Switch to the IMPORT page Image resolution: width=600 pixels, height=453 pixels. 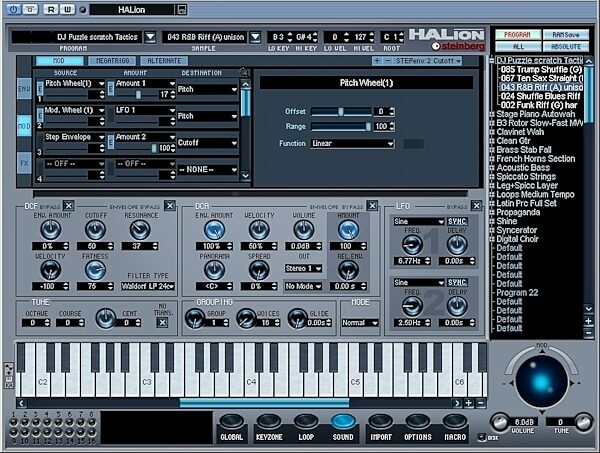[x=380, y=422]
